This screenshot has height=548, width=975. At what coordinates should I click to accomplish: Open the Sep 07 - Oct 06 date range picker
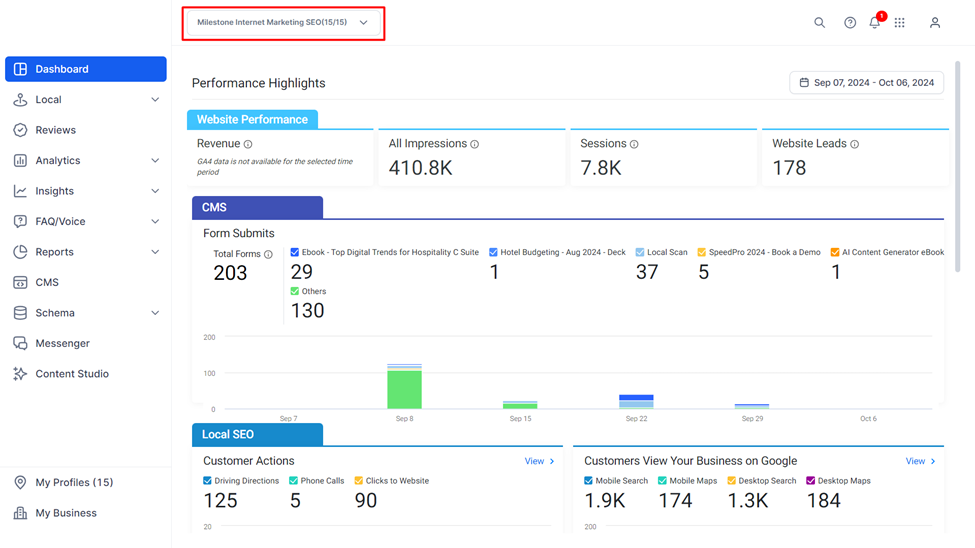click(x=866, y=83)
